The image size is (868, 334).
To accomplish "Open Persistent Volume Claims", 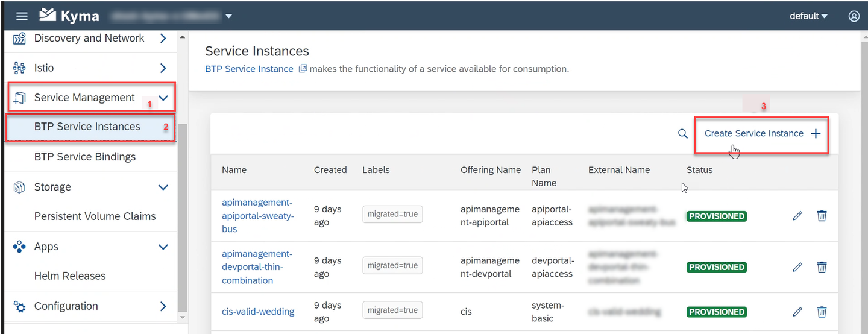I will [x=95, y=216].
